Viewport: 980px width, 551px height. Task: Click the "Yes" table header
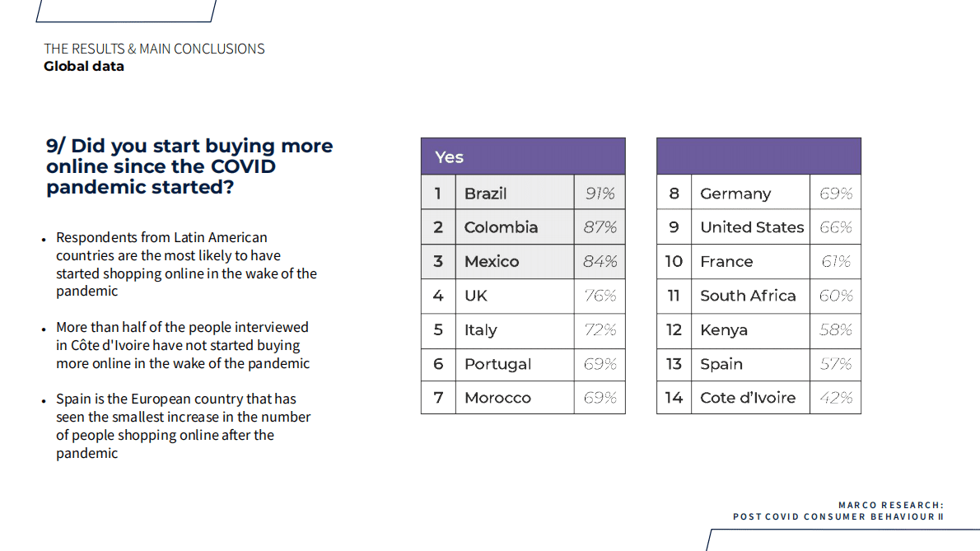(x=450, y=156)
